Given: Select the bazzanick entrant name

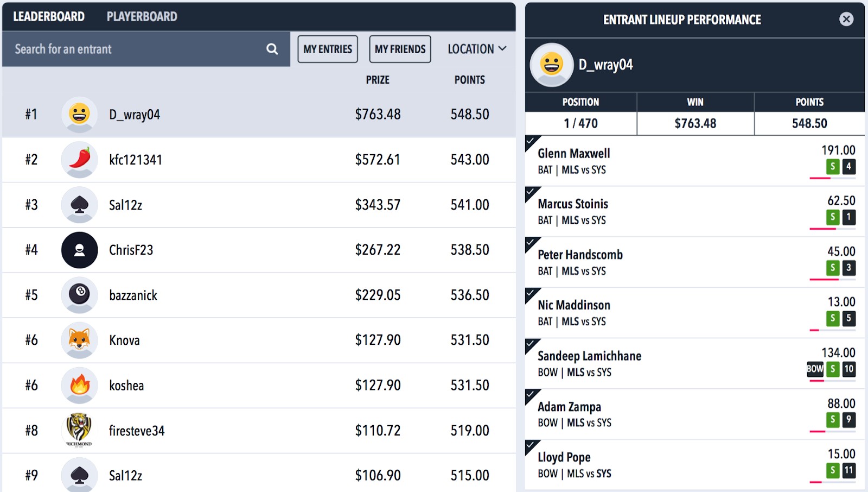Looking at the screenshot, I should click(133, 295).
